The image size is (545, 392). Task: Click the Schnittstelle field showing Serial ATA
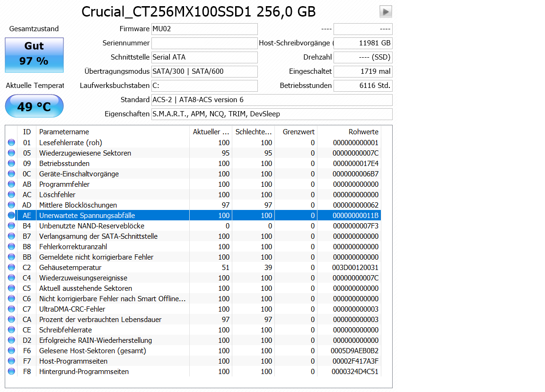[x=204, y=57]
